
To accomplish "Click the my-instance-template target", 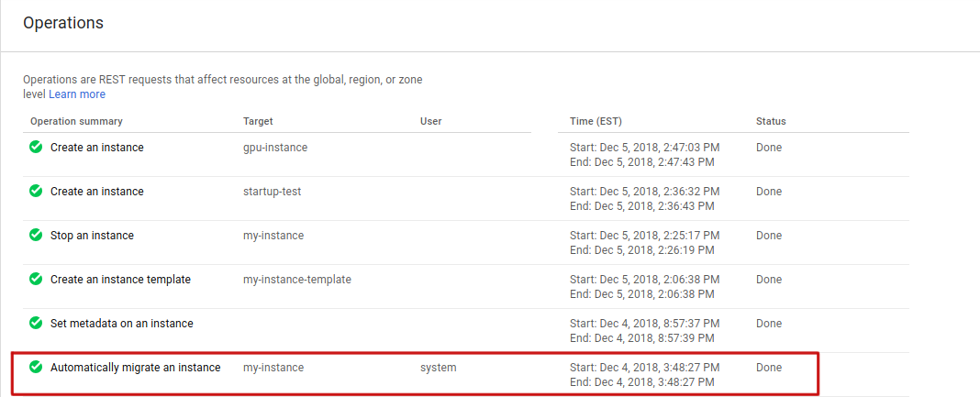I will pyautogui.click(x=296, y=280).
